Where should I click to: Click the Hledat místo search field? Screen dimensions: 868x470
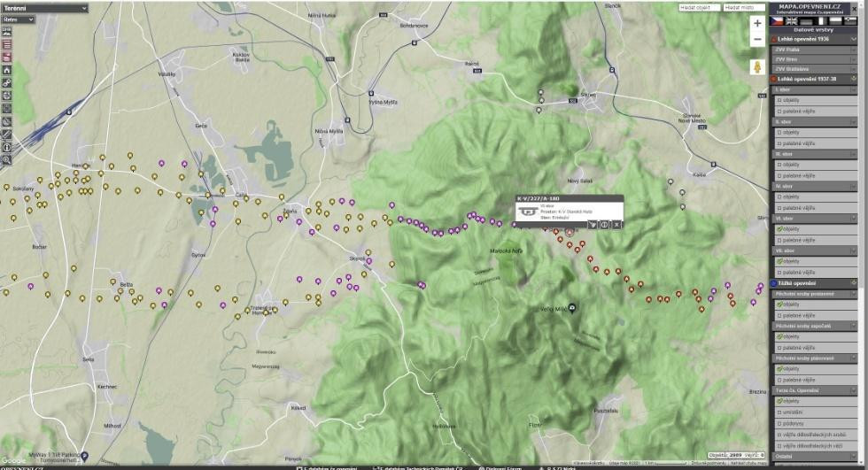point(743,7)
